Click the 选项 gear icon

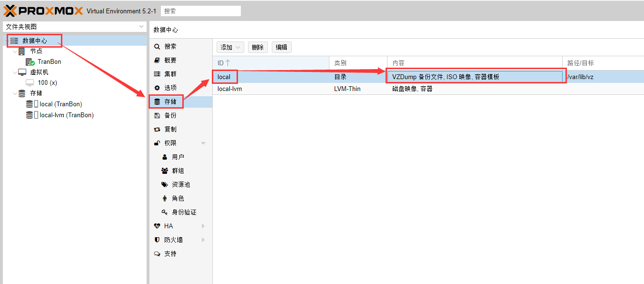pos(157,88)
